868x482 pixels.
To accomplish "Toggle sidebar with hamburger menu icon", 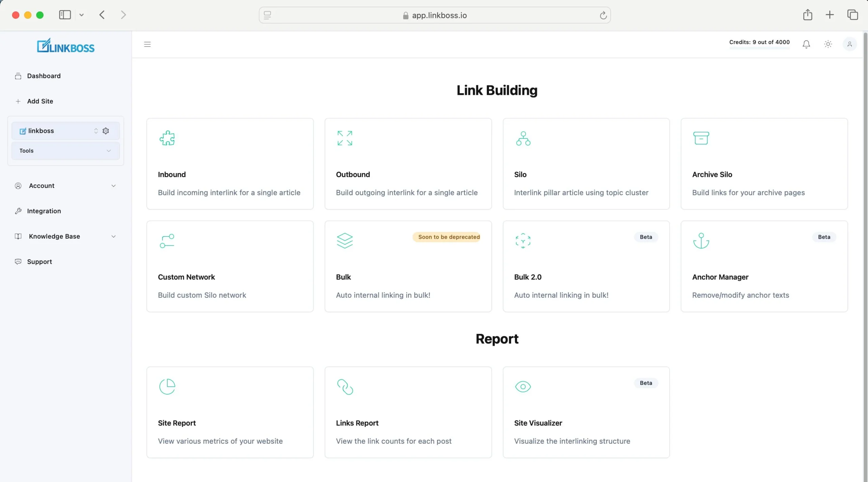I will pos(147,44).
